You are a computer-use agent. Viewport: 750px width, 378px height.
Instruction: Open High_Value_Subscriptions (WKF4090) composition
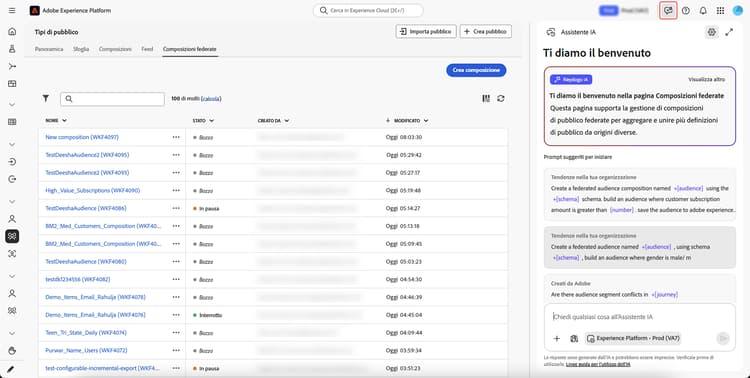pos(92,190)
